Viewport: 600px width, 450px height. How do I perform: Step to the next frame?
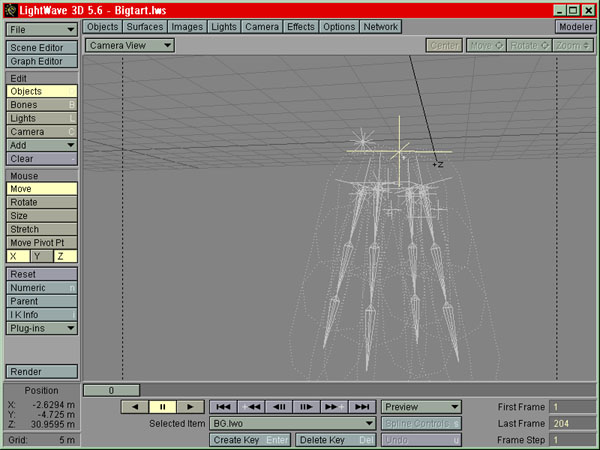pos(307,407)
